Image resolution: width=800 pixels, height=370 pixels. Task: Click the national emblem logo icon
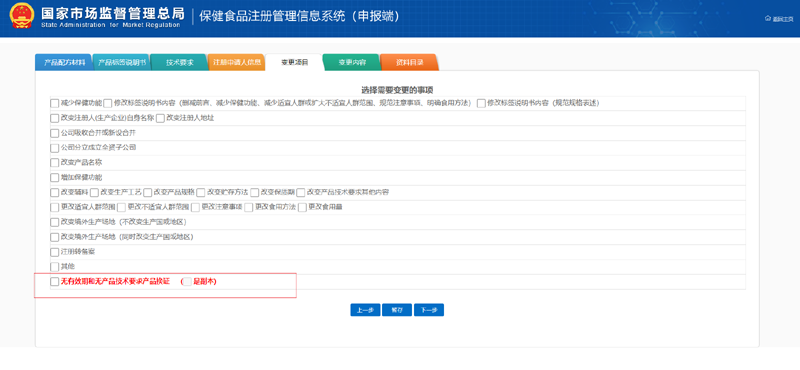coord(22,16)
